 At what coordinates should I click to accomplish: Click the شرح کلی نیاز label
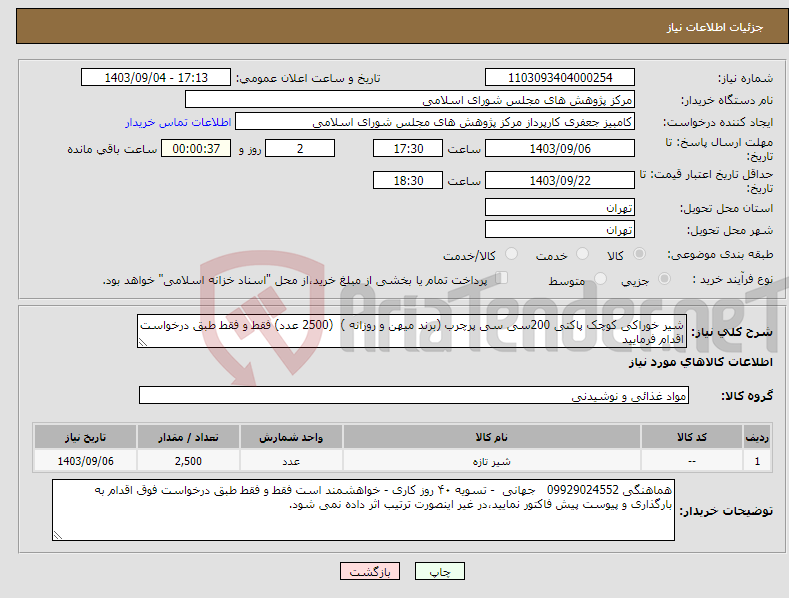pos(732,332)
